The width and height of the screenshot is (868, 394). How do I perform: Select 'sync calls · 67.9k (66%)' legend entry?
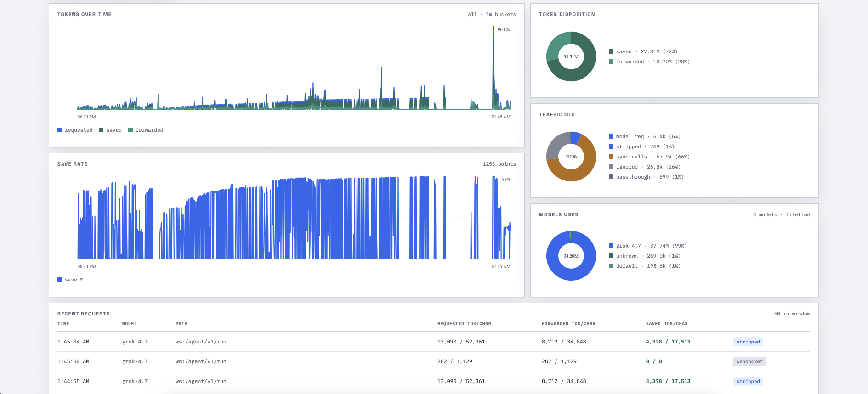tap(649, 157)
